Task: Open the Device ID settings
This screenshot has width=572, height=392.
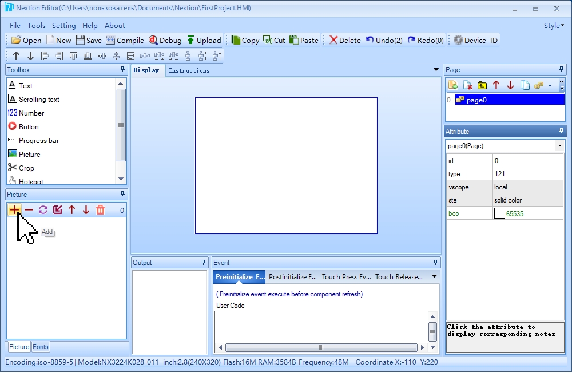Action: click(475, 40)
